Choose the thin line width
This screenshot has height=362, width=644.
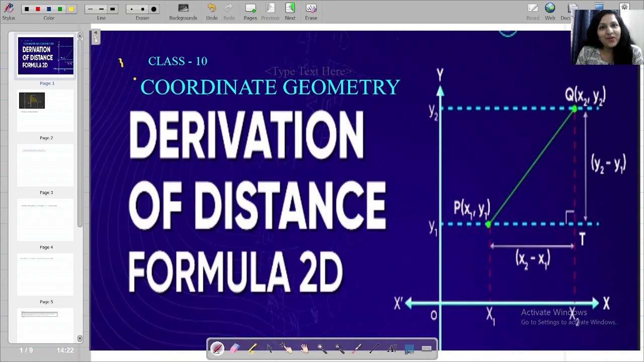[90, 9]
